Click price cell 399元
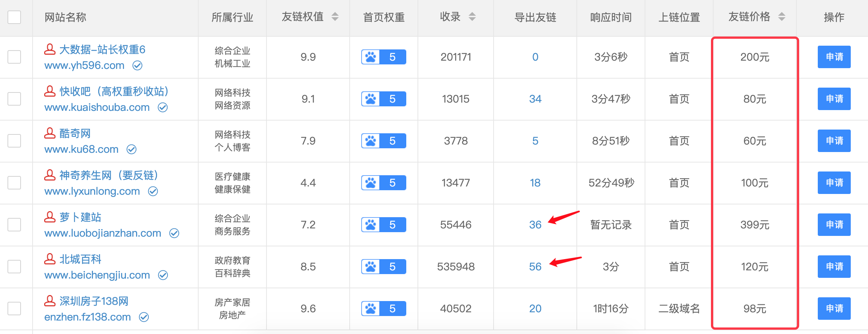The width and height of the screenshot is (868, 334). (x=755, y=225)
